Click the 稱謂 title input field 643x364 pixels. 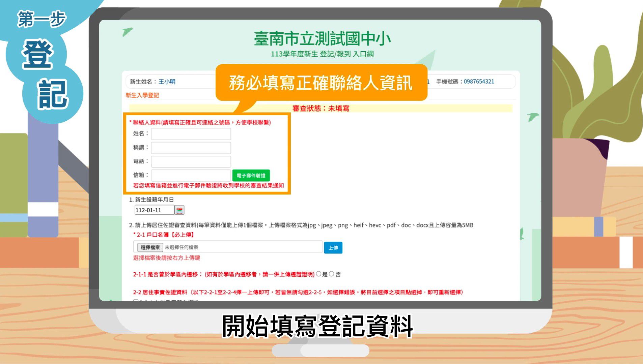(191, 148)
